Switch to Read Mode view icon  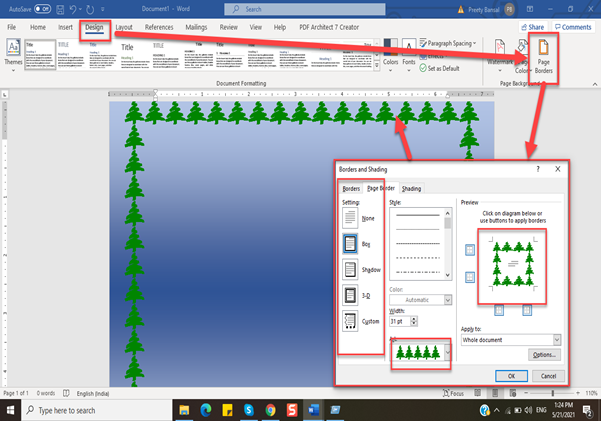point(478,393)
